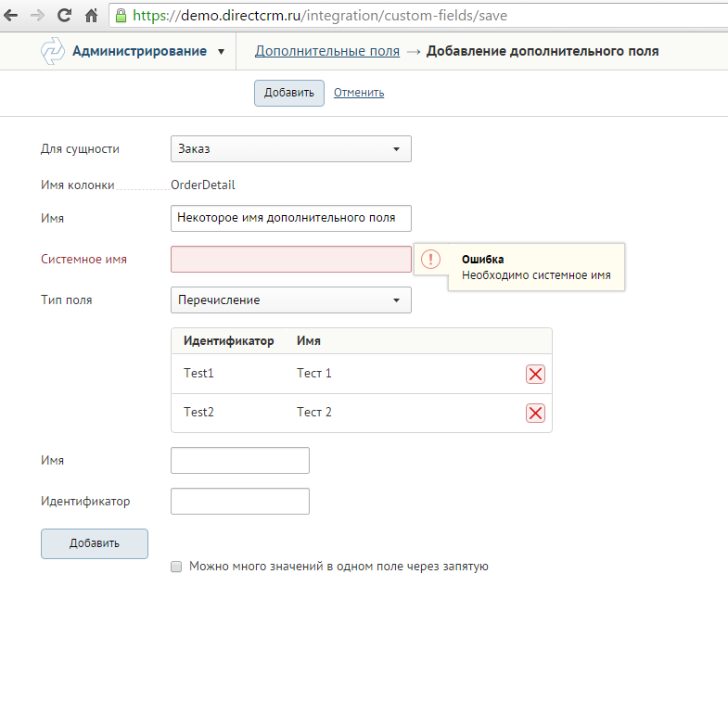
Task: Select the Тест 2 name cell
Action: coord(314,413)
